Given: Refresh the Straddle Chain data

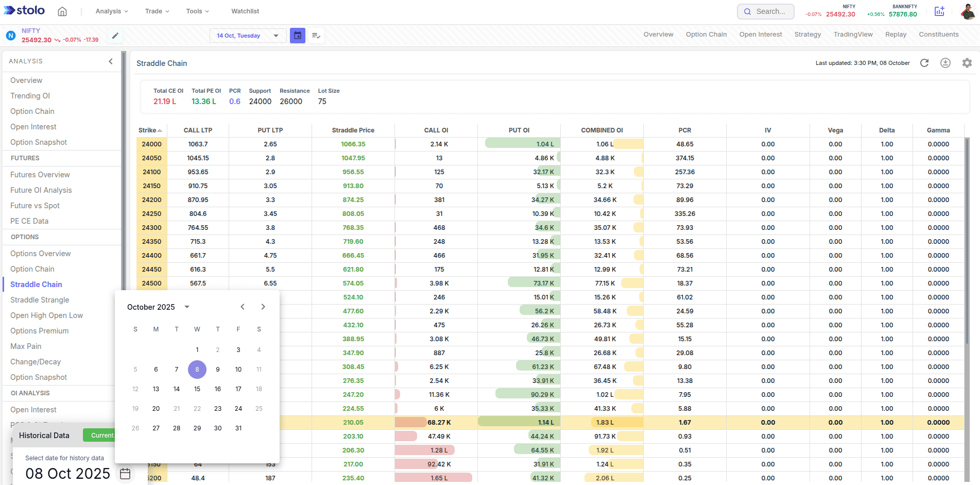Looking at the screenshot, I should pyautogui.click(x=924, y=63).
